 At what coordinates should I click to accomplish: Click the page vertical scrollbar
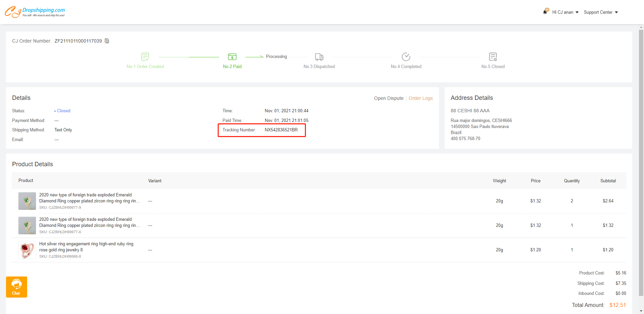pyautogui.click(x=641, y=161)
